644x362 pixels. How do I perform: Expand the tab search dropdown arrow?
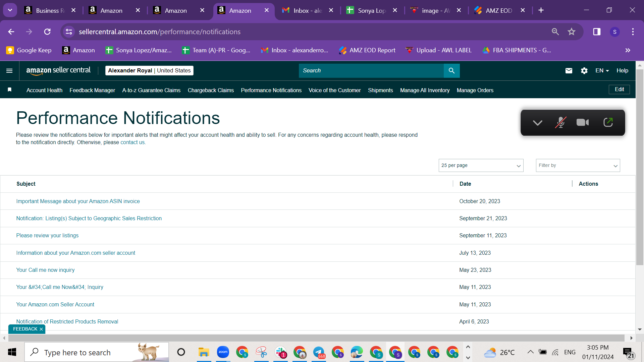click(x=10, y=10)
